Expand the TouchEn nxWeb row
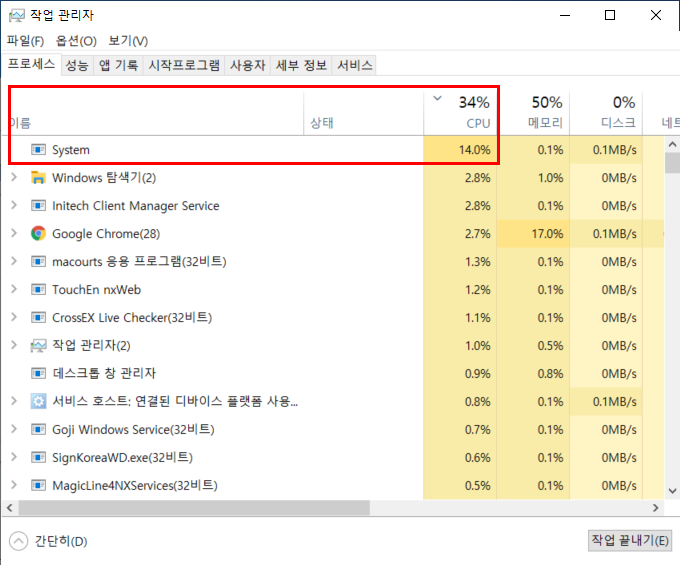The height and width of the screenshot is (565, 680). [x=14, y=289]
